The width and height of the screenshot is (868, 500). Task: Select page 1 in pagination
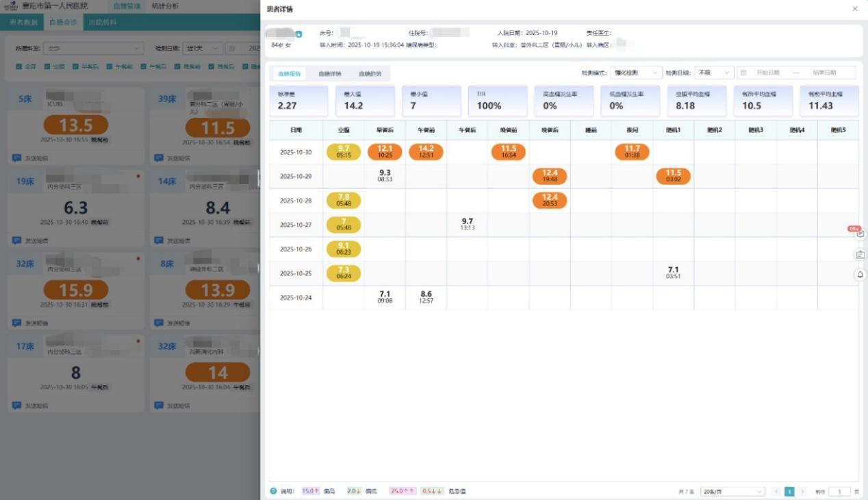(789, 491)
